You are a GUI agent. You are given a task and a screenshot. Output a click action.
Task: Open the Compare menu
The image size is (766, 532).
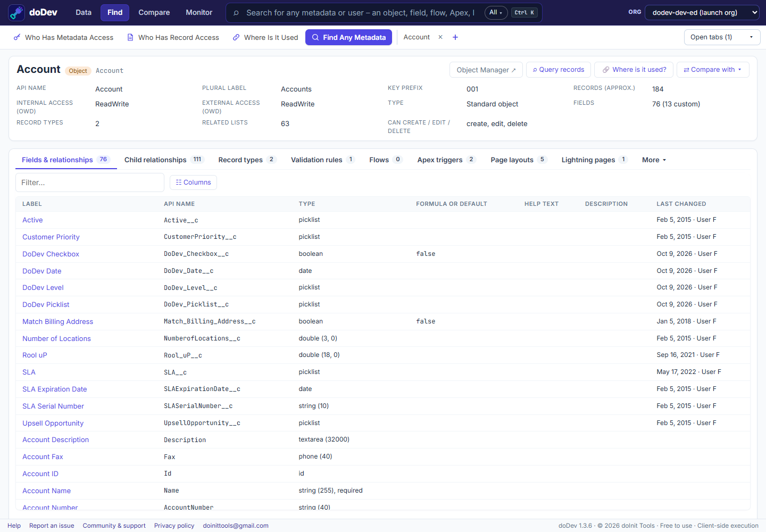tap(154, 13)
